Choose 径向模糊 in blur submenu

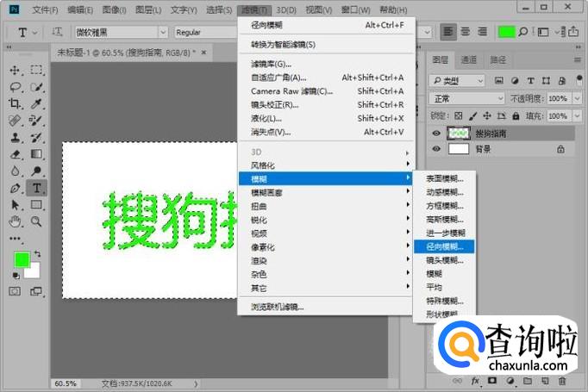coord(444,246)
